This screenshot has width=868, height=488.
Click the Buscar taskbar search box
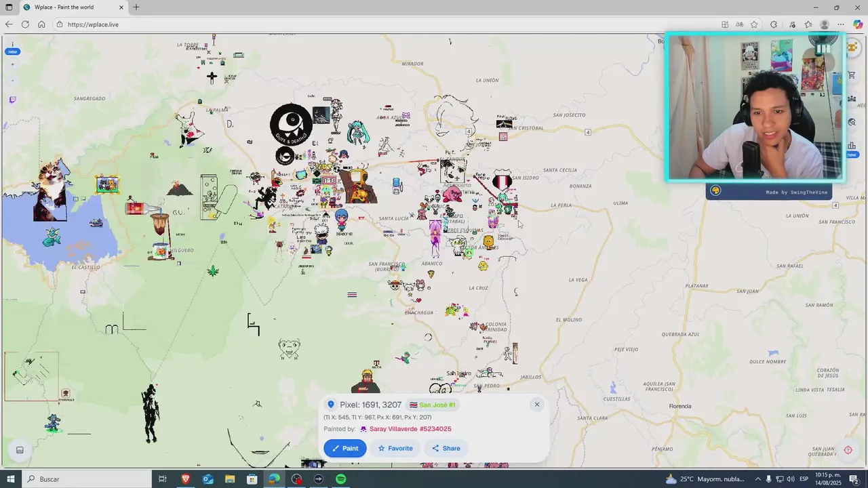(86, 479)
